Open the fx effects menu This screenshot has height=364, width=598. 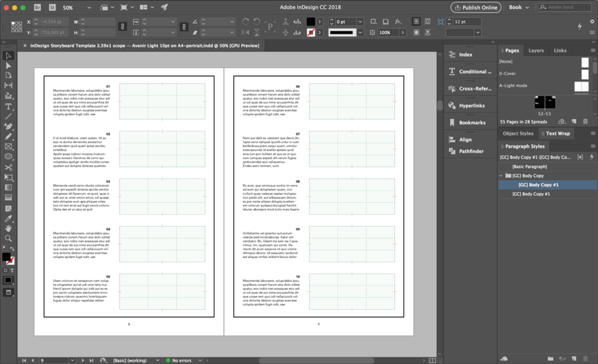click(398, 22)
